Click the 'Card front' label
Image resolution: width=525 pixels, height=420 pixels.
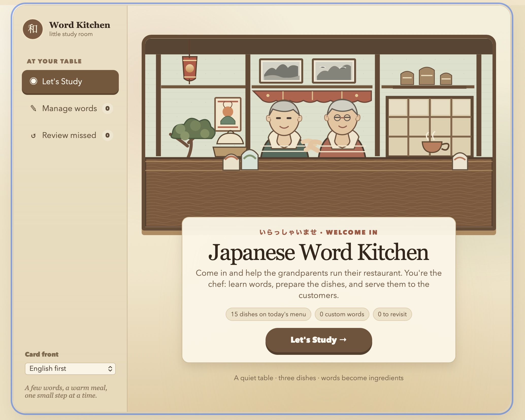click(42, 354)
